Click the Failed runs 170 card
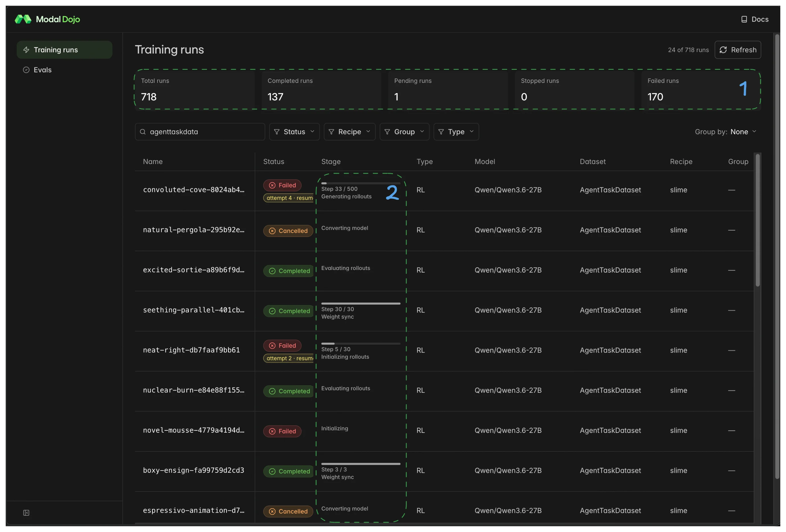Screen dimensions: 786x532 tap(701, 90)
